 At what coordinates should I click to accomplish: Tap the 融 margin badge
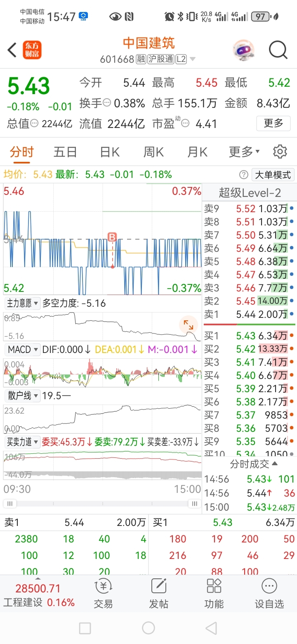(141, 59)
